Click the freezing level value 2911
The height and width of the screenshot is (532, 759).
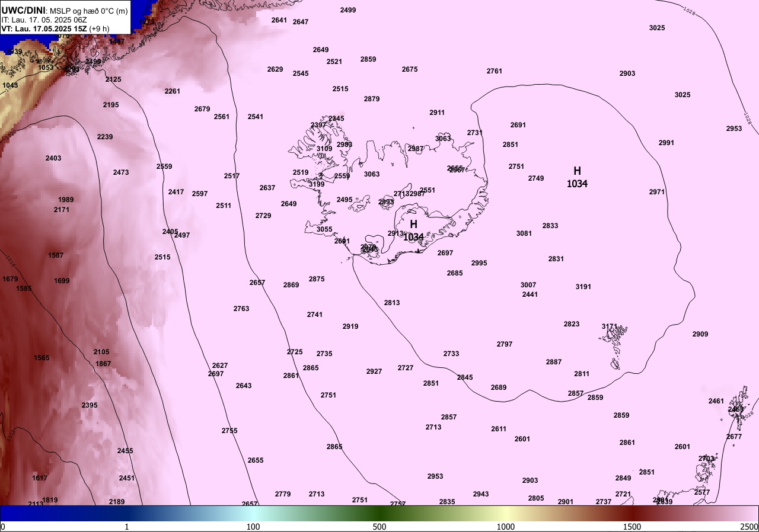437,113
